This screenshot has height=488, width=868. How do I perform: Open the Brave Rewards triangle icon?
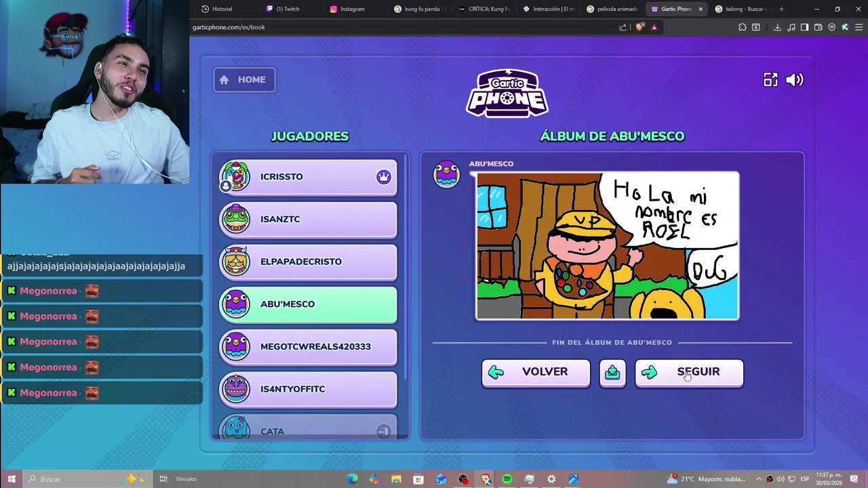(x=654, y=27)
